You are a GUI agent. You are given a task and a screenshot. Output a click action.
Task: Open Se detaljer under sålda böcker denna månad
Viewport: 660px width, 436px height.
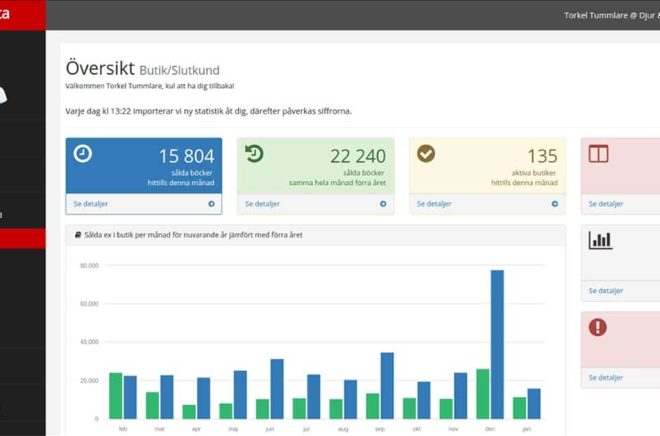tap(90, 204)
